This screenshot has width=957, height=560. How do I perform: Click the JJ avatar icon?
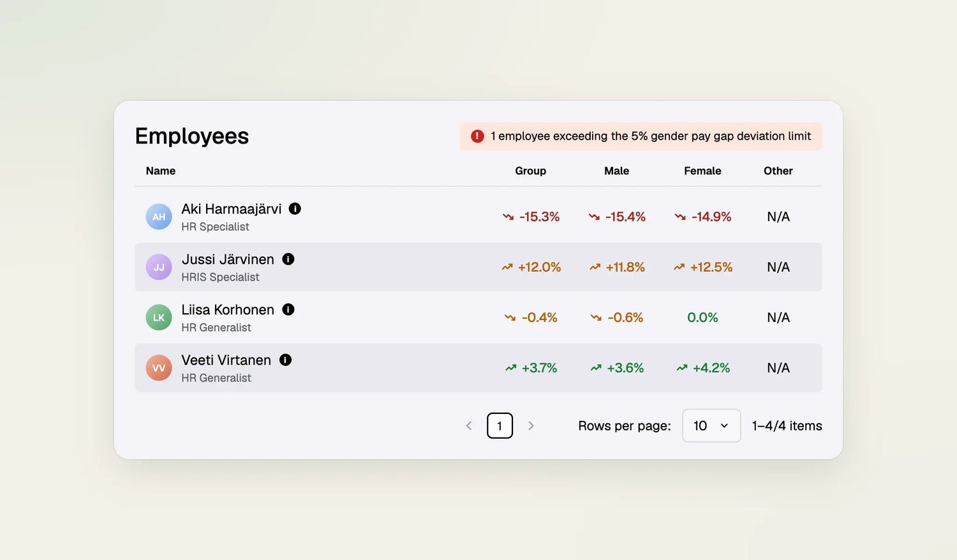point(159,267)
